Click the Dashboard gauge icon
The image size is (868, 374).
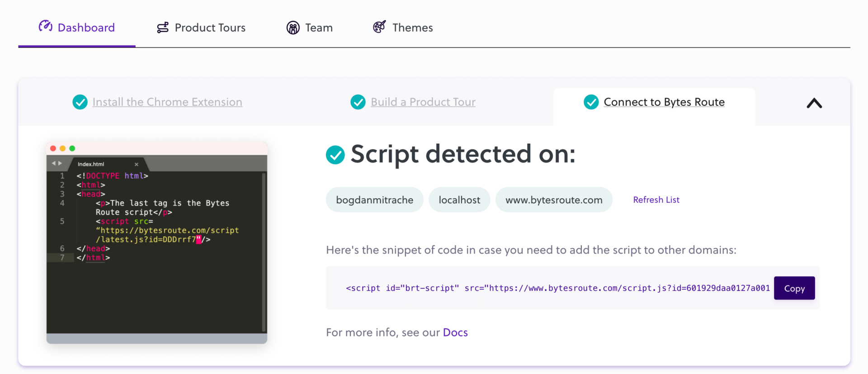coord(45,26)
